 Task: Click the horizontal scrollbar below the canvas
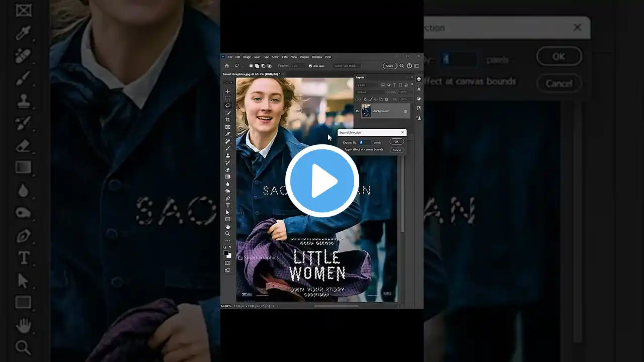pyautogui.click(x=336, y=306)
